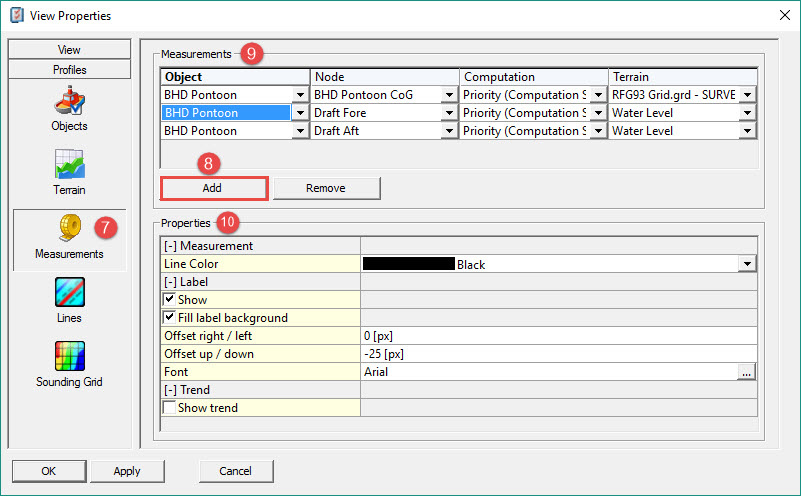Open Node dropdown for BHD Pontoon CoG
This screenshot has width=801, height=496.
tap(449, 95)
